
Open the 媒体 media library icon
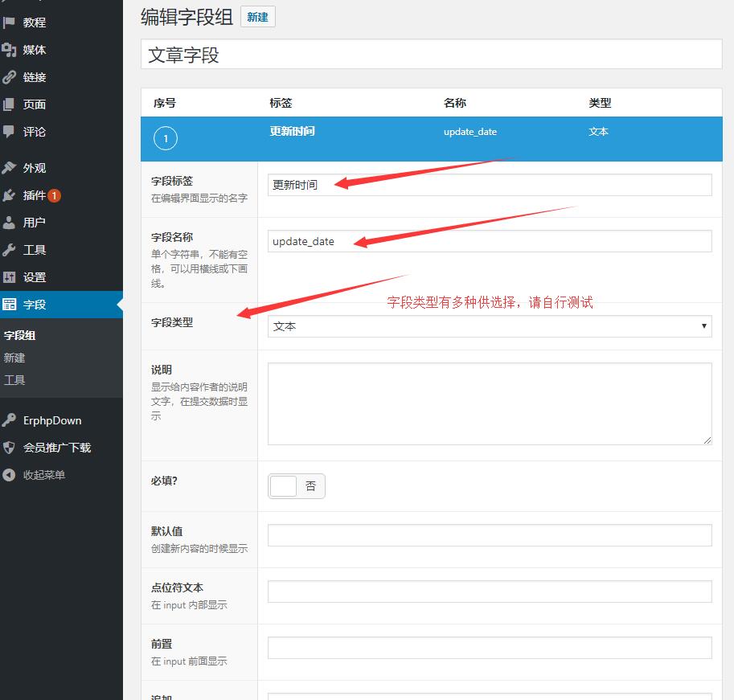[x=10, y=50]
